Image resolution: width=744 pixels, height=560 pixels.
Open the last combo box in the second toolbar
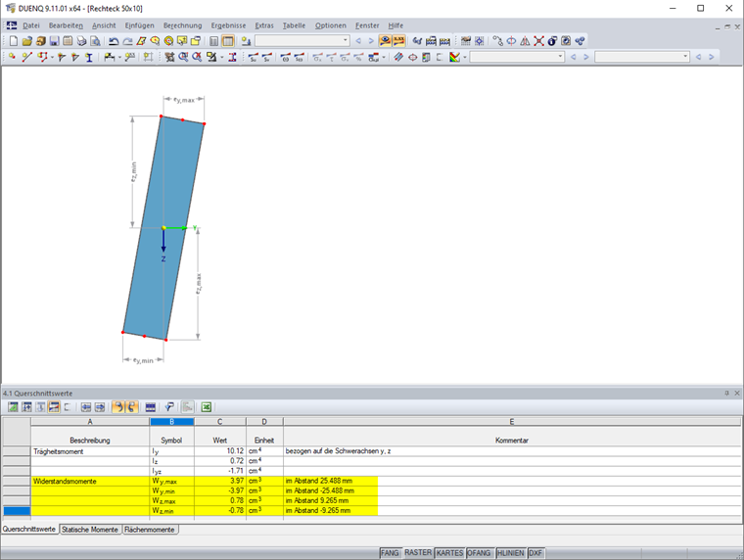642,57
